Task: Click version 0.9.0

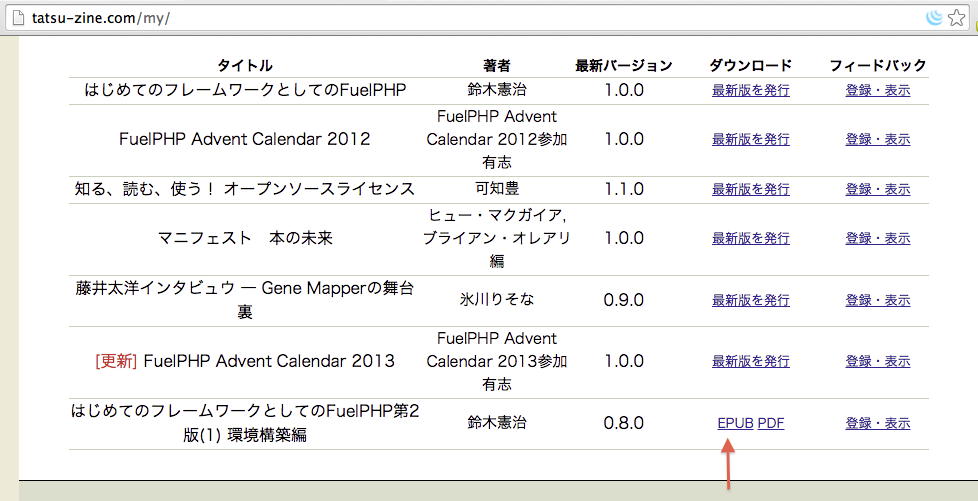Action: [624, 300]
